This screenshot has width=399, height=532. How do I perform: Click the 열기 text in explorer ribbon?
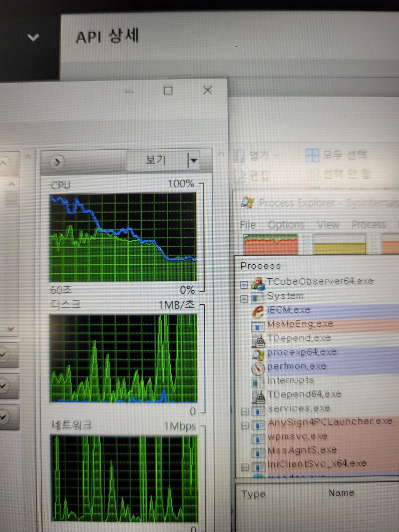click(x=259, y=156)
